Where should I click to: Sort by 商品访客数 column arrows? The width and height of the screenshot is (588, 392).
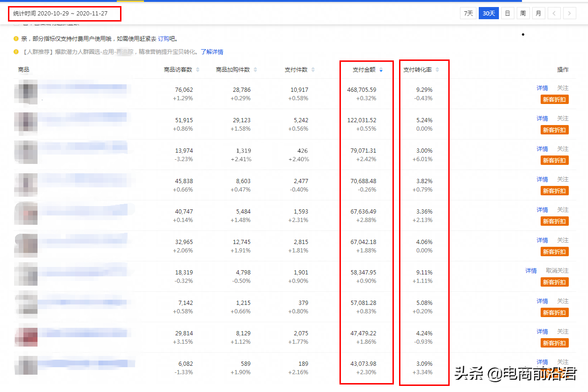pyautogui.click(x=197, y=70)
